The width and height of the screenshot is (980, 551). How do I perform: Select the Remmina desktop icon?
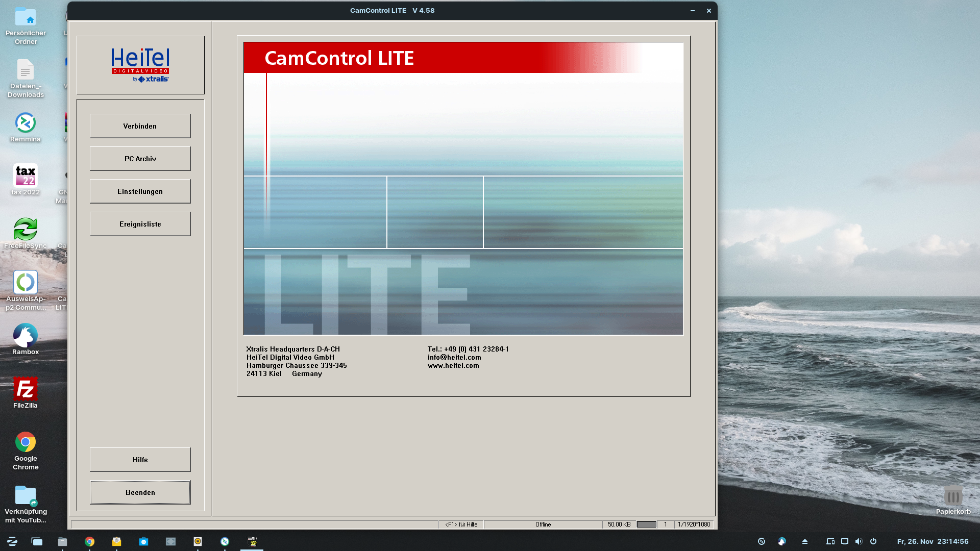point(26,128)
